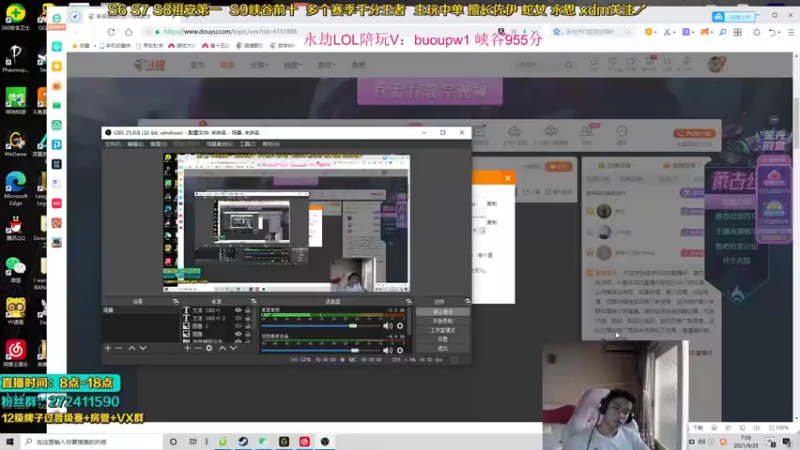Open NetEase Cloud Music taskbar icon
This screenshot has width=800, height=450.
coord(305,441)
